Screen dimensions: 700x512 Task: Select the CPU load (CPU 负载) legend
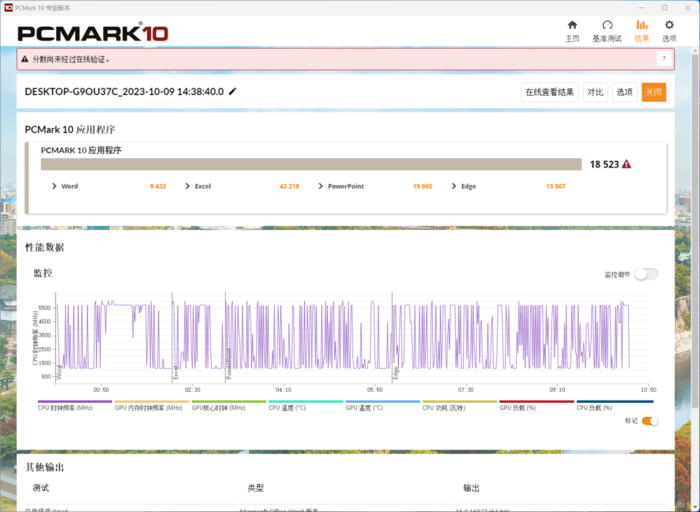(615, 405)
